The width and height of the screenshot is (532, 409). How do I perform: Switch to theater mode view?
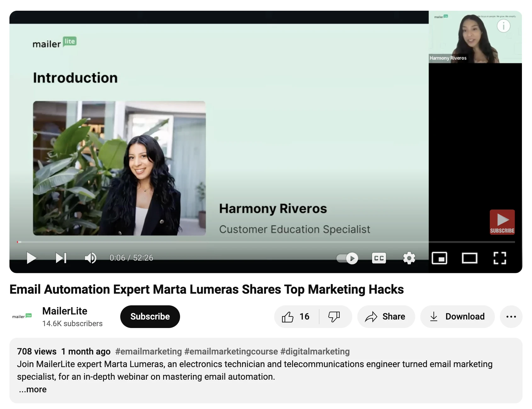coord(469,258)
